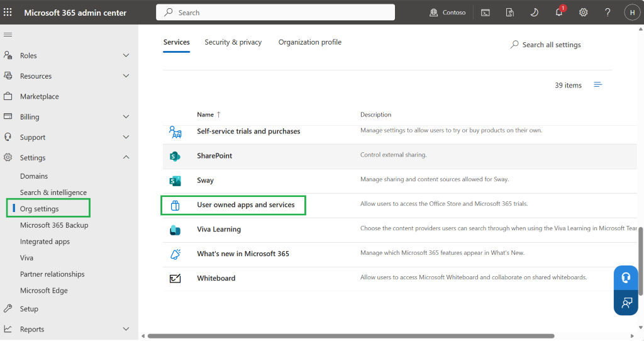The height and width of the screenshot is (341, 644).
Task: Open header settings gear icon
Action: point(583,13)
